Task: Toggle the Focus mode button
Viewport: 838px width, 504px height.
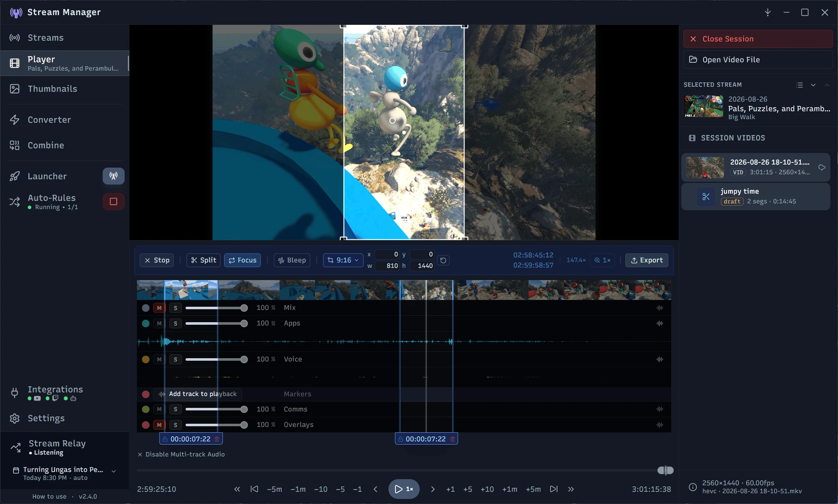Action: (242, 260)
